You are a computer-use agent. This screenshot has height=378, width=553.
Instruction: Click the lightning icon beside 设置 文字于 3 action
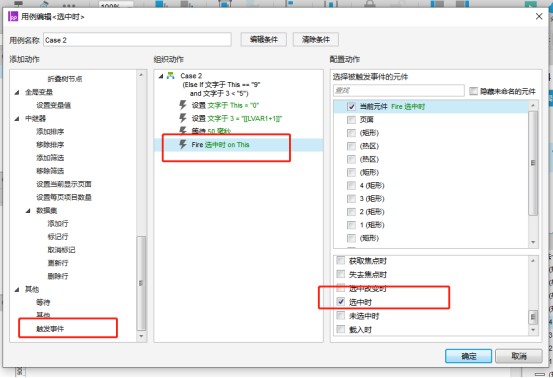[183, 118]
